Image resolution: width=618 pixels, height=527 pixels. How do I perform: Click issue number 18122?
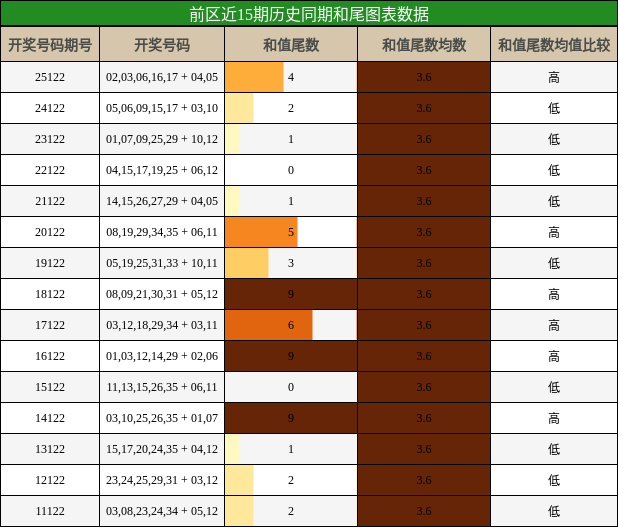[50, 294]
